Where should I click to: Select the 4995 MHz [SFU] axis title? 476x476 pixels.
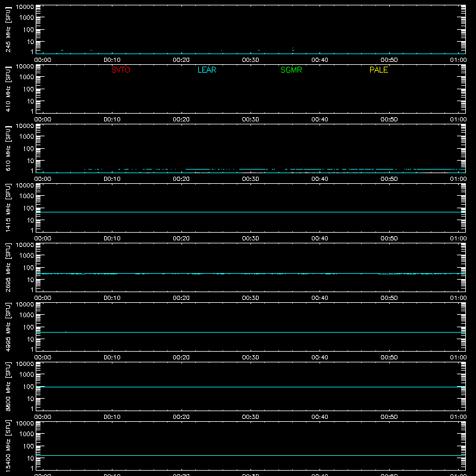8,327
